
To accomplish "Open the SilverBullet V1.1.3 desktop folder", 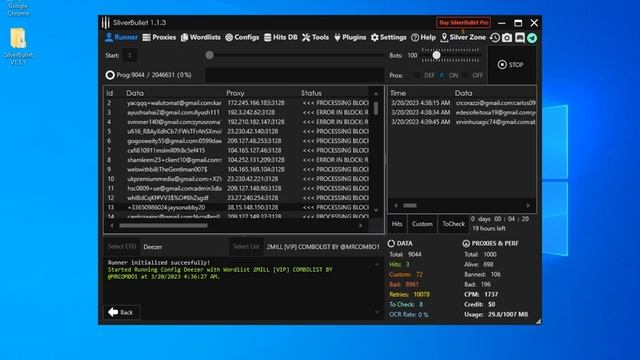I will click(x=18, y=46).
